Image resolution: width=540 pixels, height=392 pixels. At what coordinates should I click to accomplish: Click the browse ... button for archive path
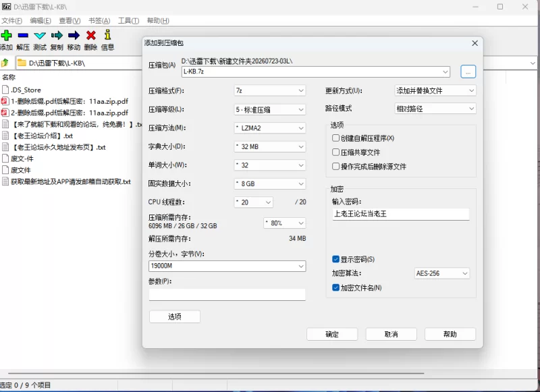[x=468, y=72]
